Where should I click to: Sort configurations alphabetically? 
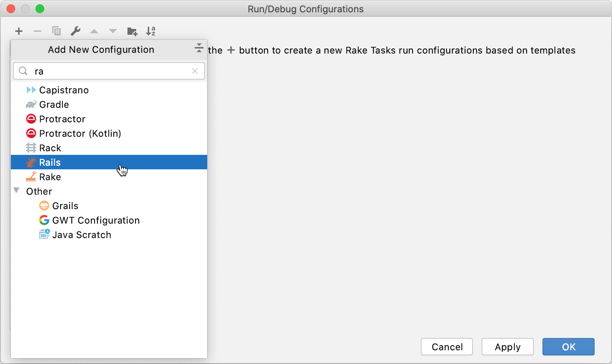pos(151,31)
